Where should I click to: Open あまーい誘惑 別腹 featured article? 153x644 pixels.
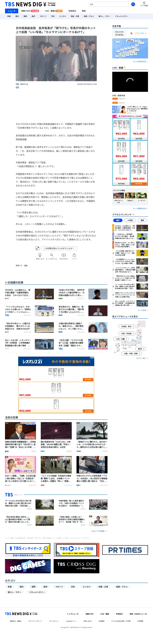click(x=21, y=471)
